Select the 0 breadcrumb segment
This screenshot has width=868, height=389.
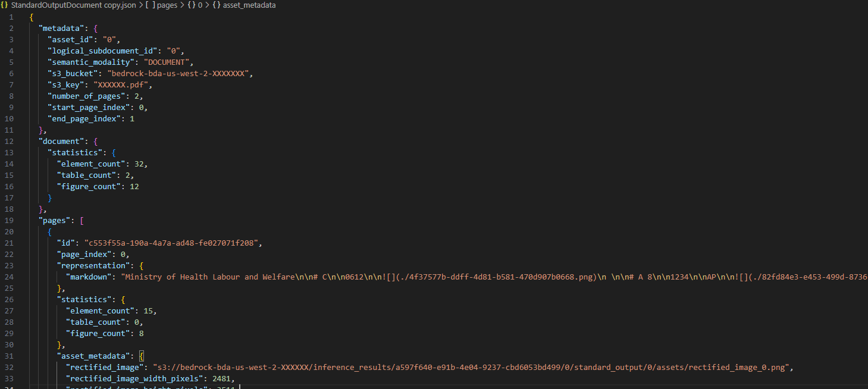[202, 5]
